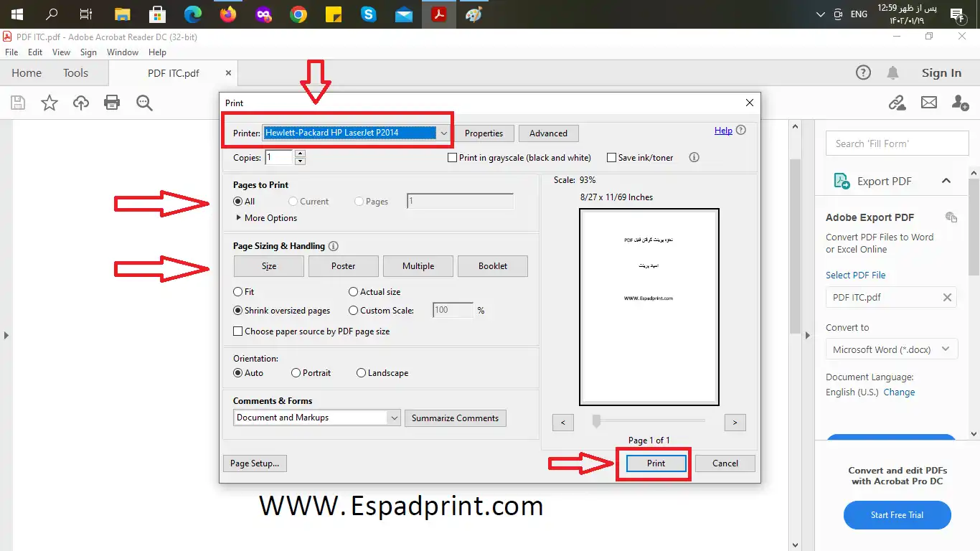Expand left navigation pane arrow
980x551 pixels.
click(6, 335)
